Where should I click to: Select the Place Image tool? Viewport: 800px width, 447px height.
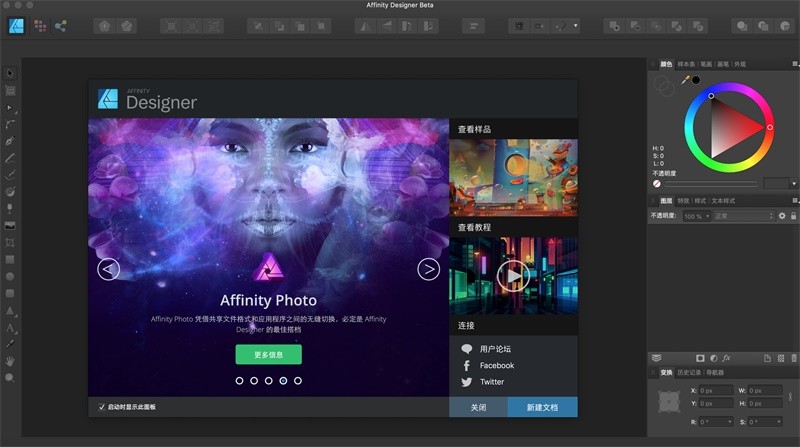pos(10,225)
